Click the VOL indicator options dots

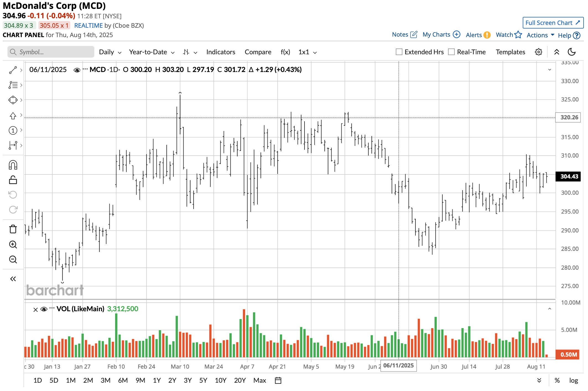[x=52, y=308]
